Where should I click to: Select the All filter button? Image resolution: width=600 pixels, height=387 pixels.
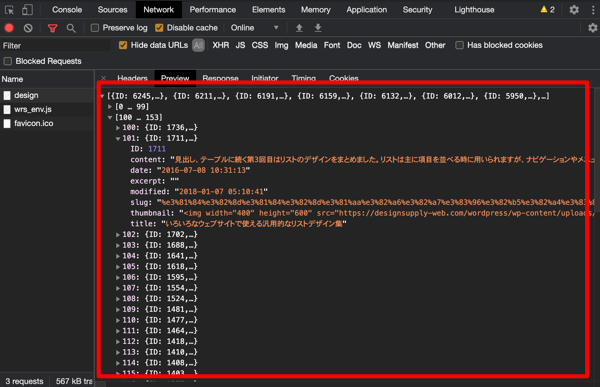pos(198,45)
